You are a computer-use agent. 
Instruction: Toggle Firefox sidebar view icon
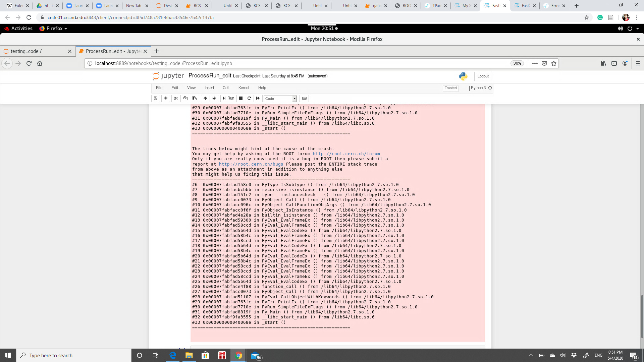(x=614, y=63)
